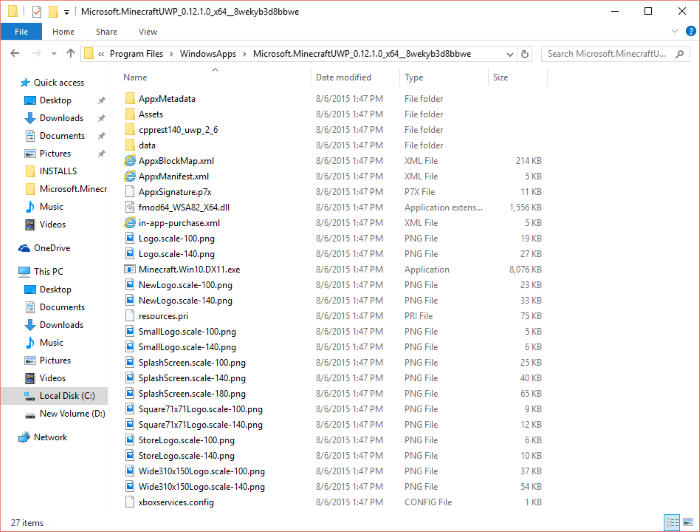Viewport: 700px width, 532px height.
Task: Open pinned Downloads under Quick access
Action: coord(61,118)
